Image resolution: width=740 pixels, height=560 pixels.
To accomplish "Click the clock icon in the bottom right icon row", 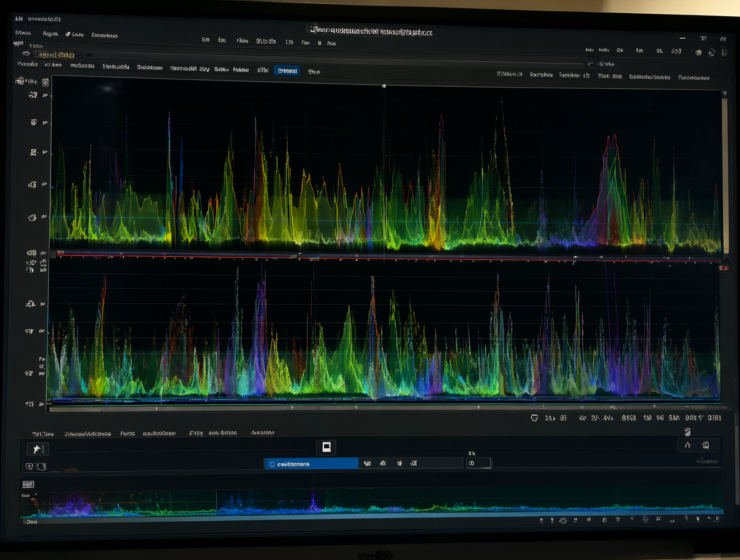I will (x=563, y=521).
